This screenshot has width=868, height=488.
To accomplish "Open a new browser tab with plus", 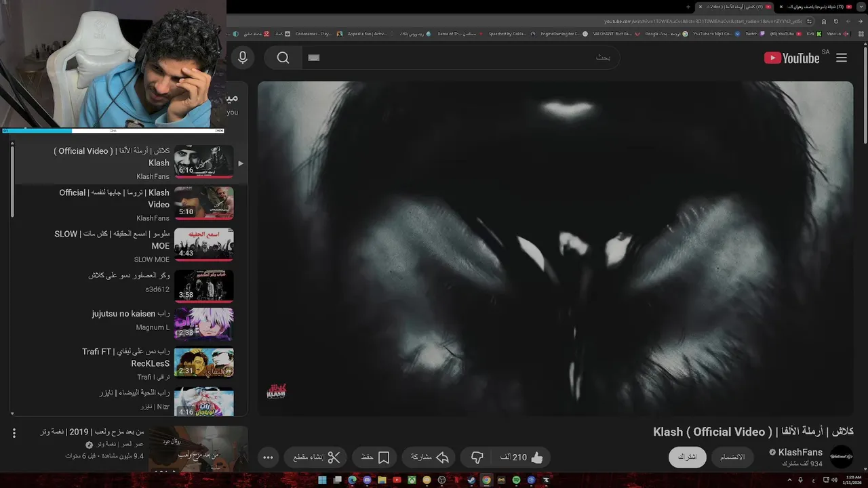I will (688, 7).
